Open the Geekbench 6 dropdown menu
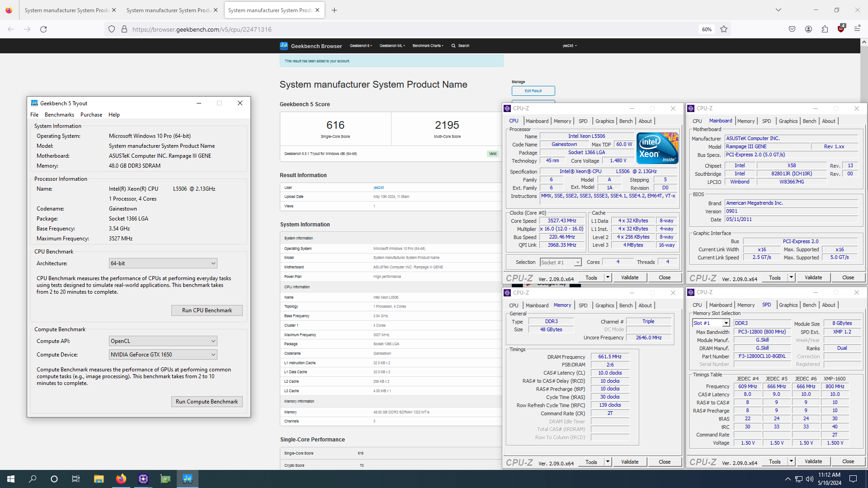Image resolution: width=868 pixels, height=488 pixels. pos(361,46)
